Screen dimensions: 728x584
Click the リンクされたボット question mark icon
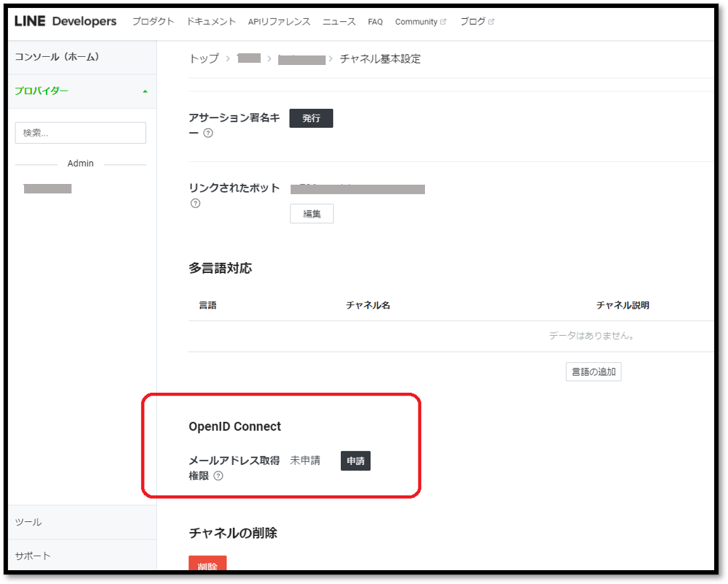[x=194, y=204]
